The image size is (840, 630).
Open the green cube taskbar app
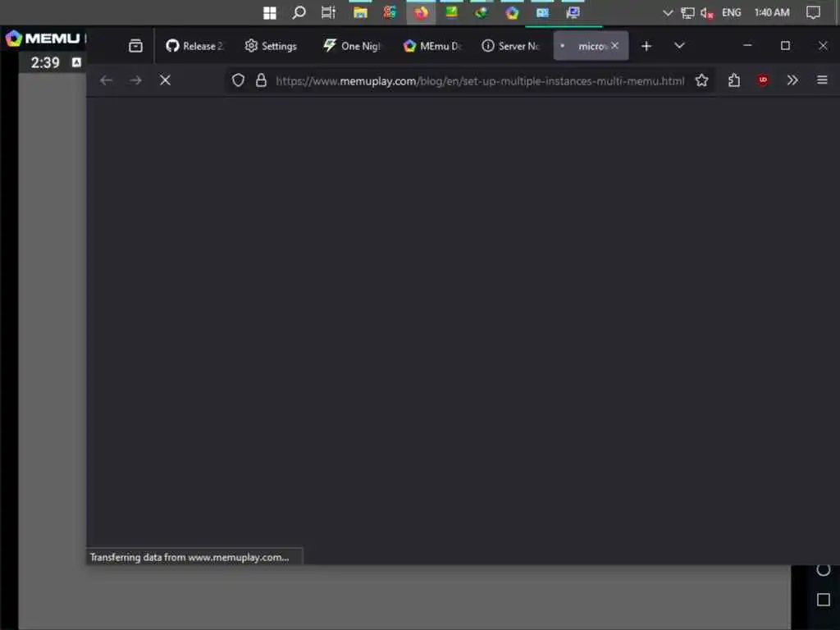pos(482,12)
